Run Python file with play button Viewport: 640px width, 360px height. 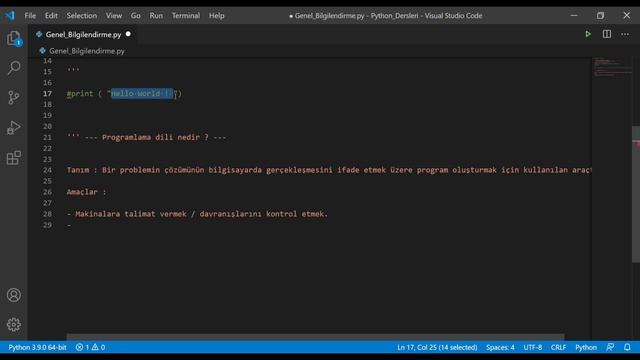coord(588,34)
